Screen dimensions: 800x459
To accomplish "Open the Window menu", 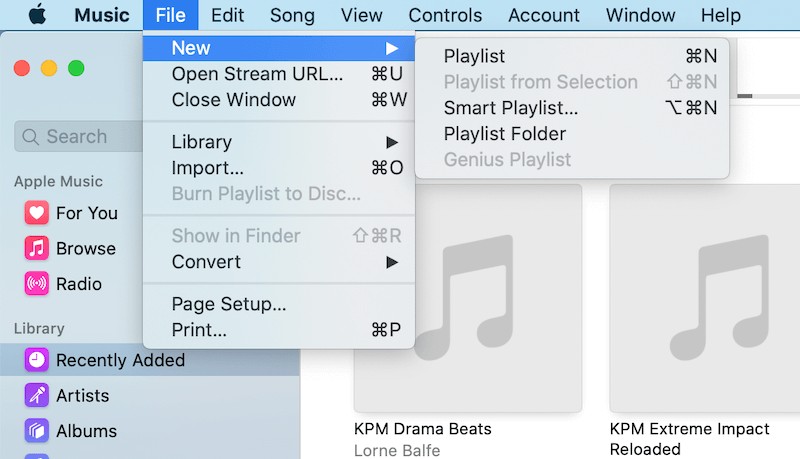I will click(x=640, y=15).
